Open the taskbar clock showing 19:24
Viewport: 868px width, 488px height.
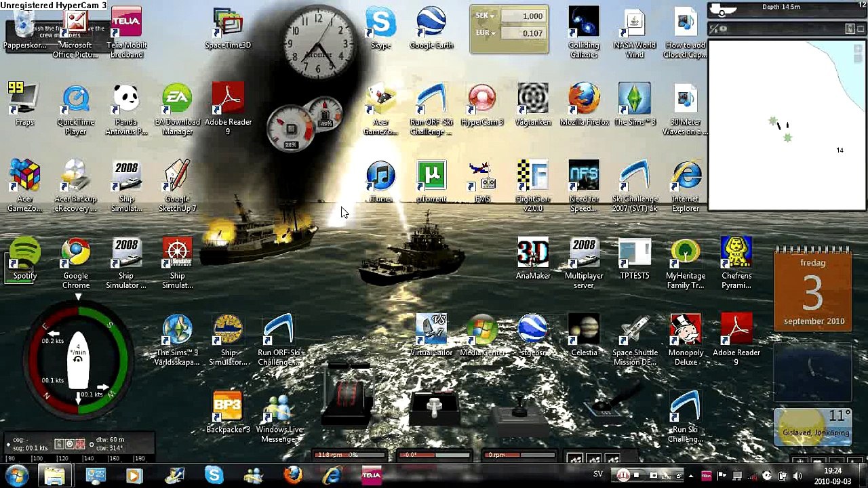coord(832,475)
